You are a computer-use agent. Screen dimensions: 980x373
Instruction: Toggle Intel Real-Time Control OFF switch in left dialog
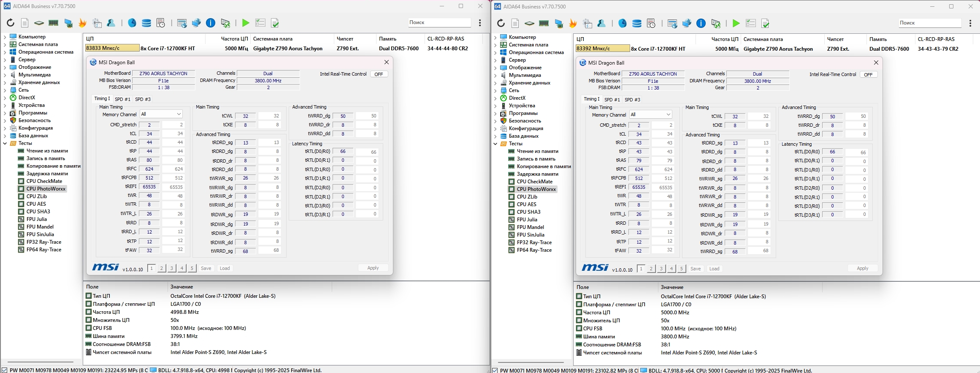379,74
